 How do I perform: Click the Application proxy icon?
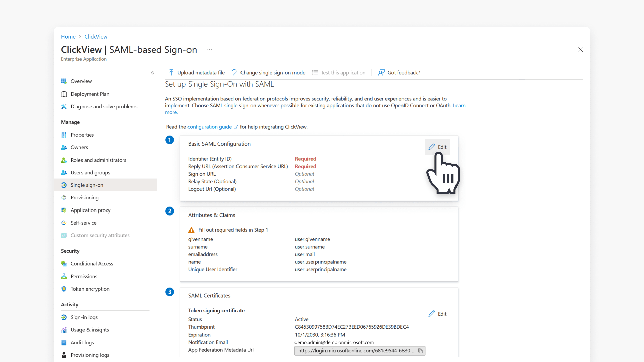[64, 210]
